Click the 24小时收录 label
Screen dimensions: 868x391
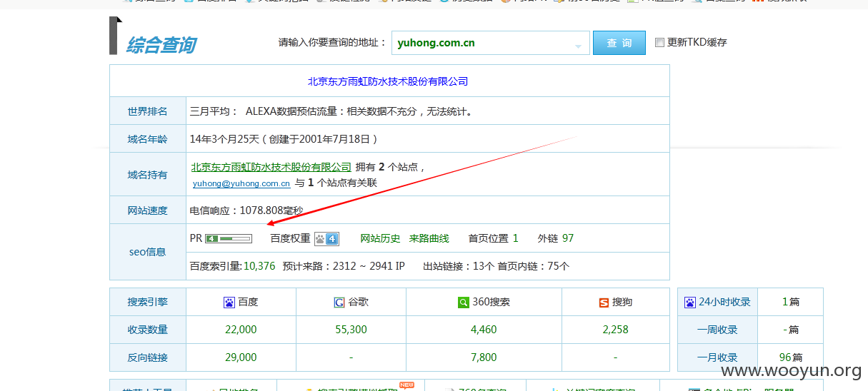pyautogui.click(x=724, y=303)
